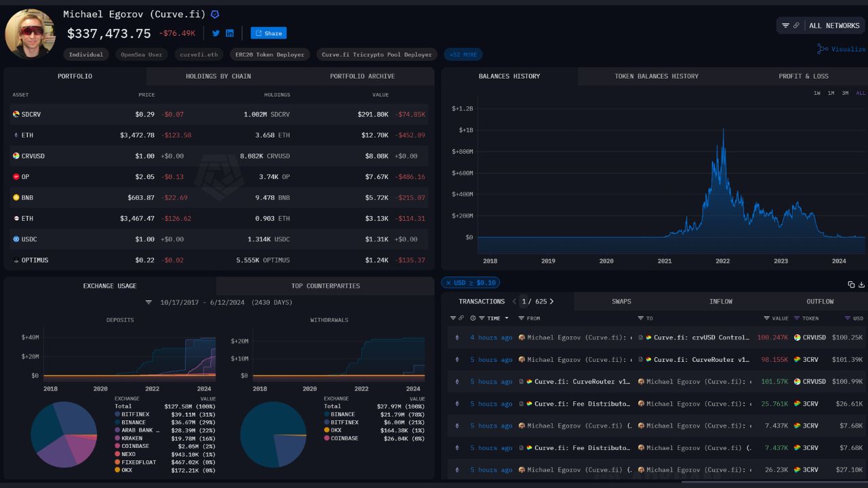Click the ERC20 Token Deployer tag

pos(270,54)
